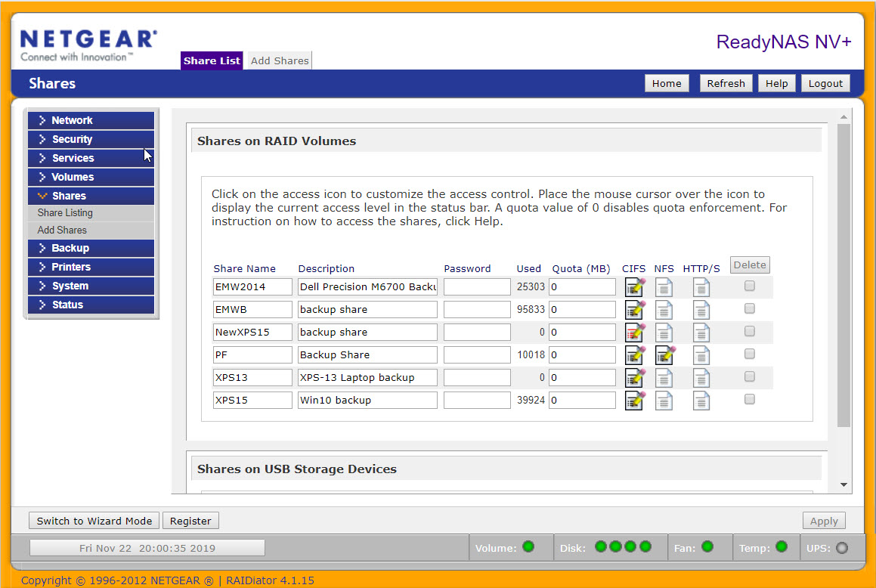The height and width of the screenshot is (588, 876).
Task: Click the Quota field for EMWB share
Action: coord(582,310)
